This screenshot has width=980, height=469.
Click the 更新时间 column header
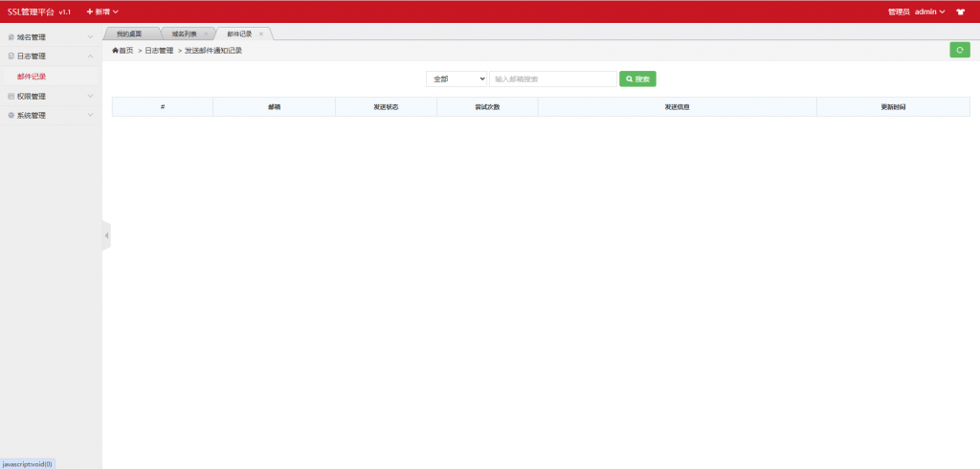(893, 107)
